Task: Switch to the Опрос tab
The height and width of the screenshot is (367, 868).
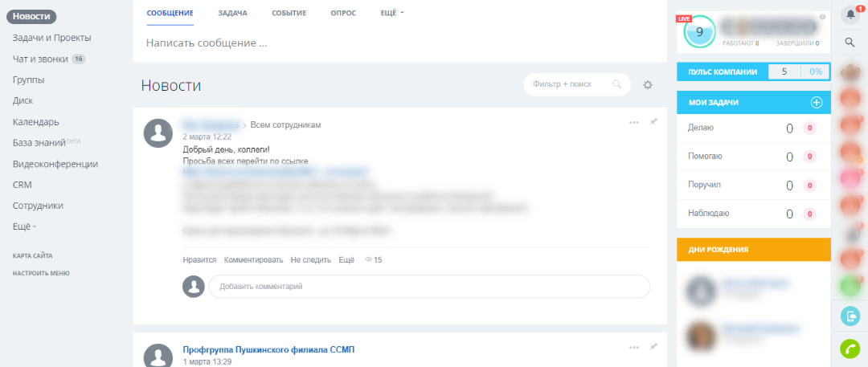Action: [343, 13]
